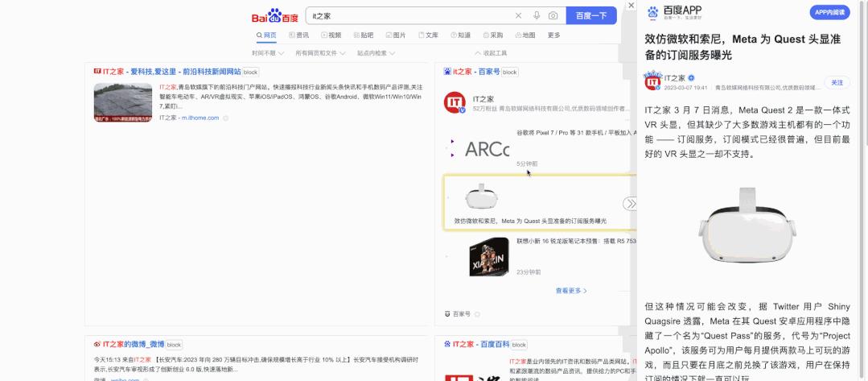The image size is (868, 381).
Task: Expand the 站点内检索 dropdown
Action: [x=376, y=53]
